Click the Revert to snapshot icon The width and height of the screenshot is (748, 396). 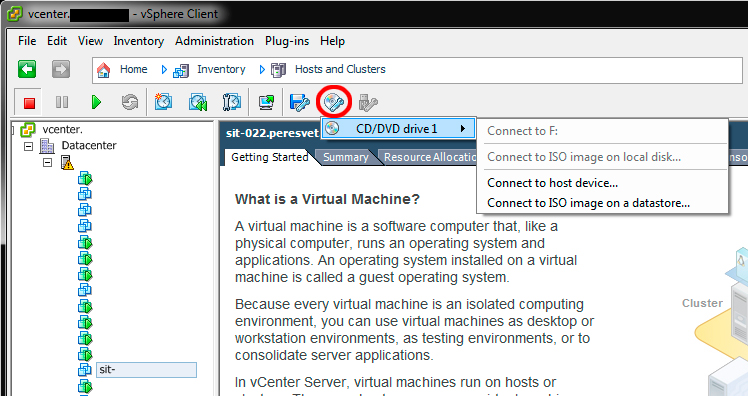click(x=197, y=102)
